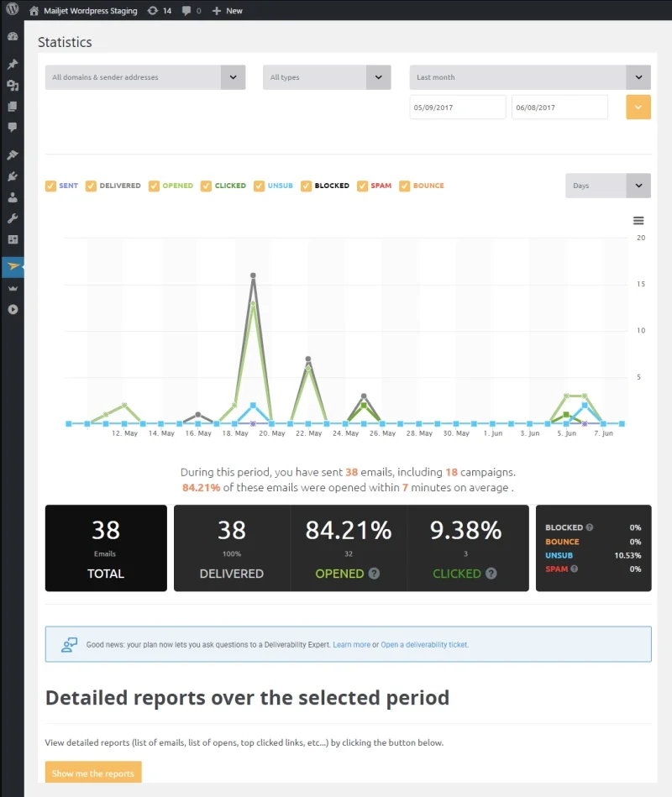Click the help icon beside CLICKED
Viewport: 672px width, 797px height.
491,574
